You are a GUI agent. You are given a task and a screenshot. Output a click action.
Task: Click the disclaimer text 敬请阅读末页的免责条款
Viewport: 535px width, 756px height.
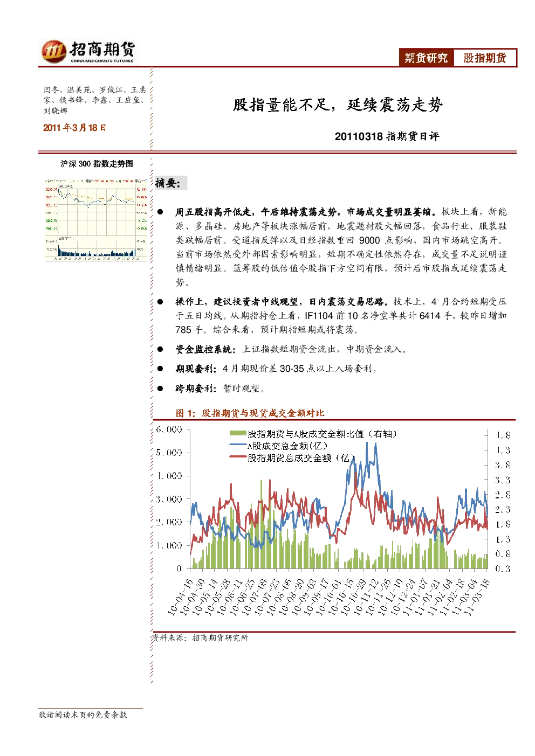point(83,715)
